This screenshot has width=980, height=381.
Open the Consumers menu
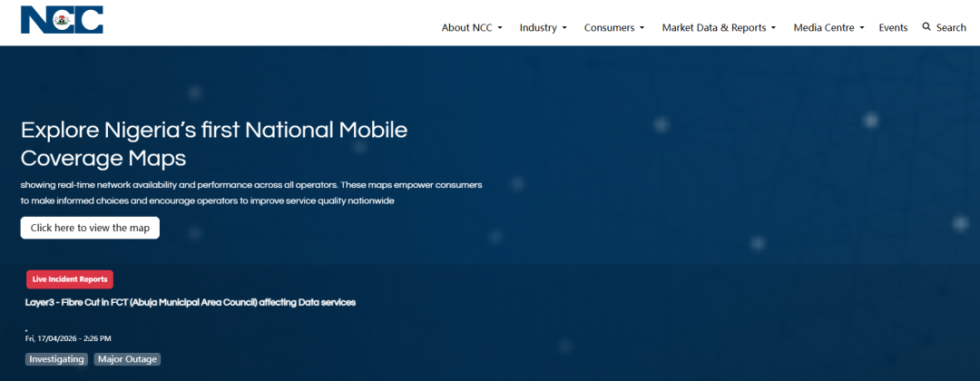(614, 27)
